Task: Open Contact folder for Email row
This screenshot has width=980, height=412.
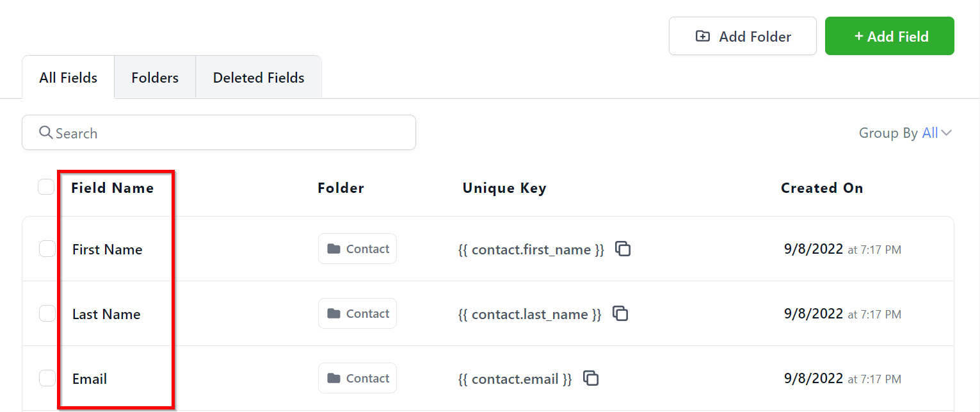Action: coord(357,378)
